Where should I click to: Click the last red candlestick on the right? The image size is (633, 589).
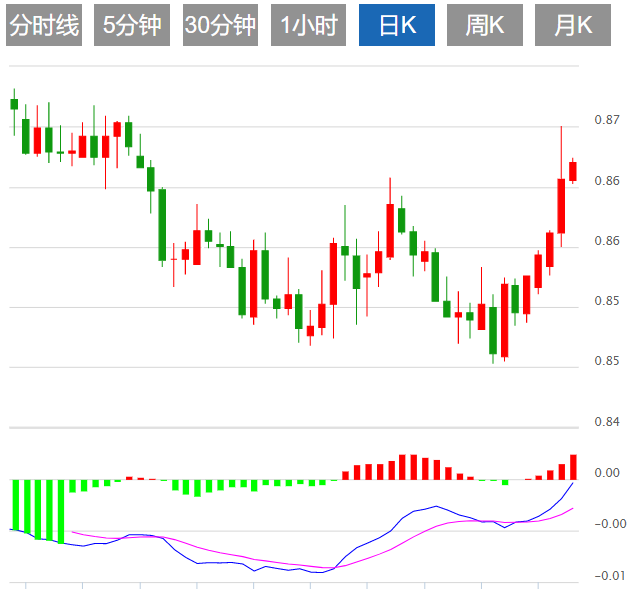coord(573,171)
